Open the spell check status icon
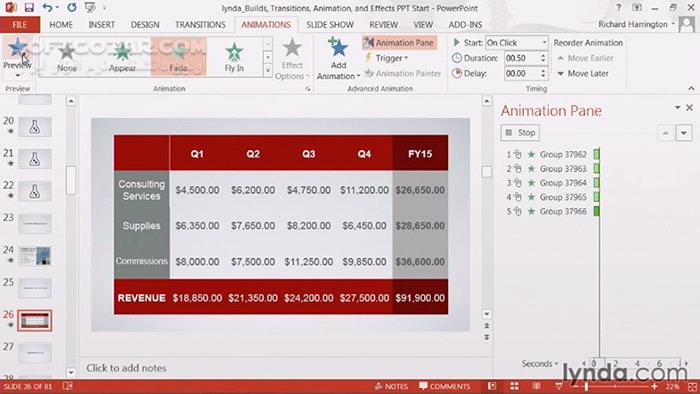Image resolution: width=700 pixels, height=394 pixels. point(67,386)
